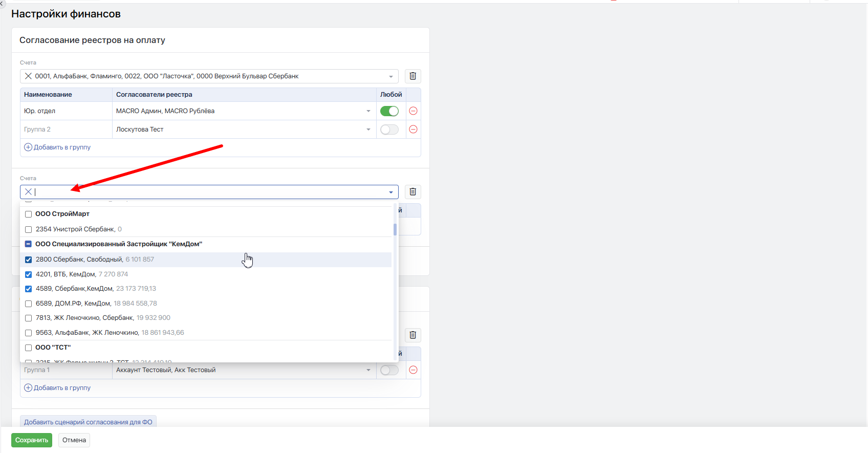The height and width of the screenshot is (453, 868).
Task: Clear the open accounts field with X icon
Action: (28, 192)
